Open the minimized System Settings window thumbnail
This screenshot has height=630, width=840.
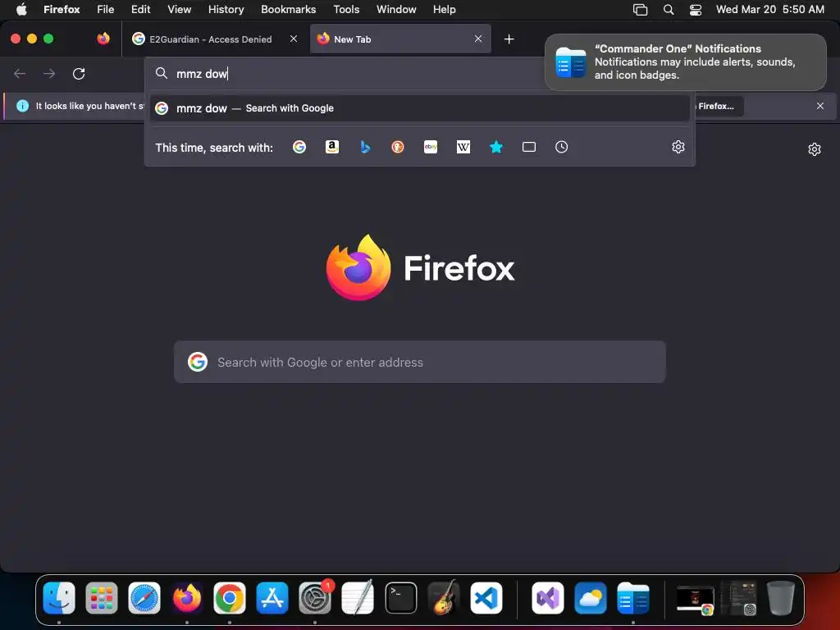[739, 598]
